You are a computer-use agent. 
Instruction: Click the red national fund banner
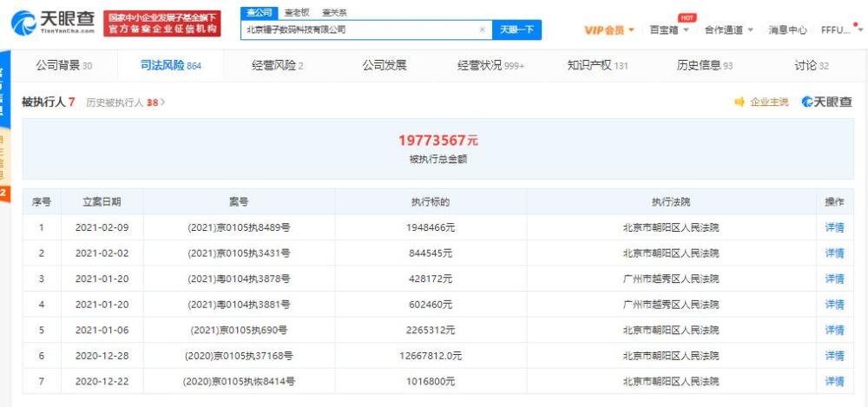pyautogui.click(x=161, y=23)
